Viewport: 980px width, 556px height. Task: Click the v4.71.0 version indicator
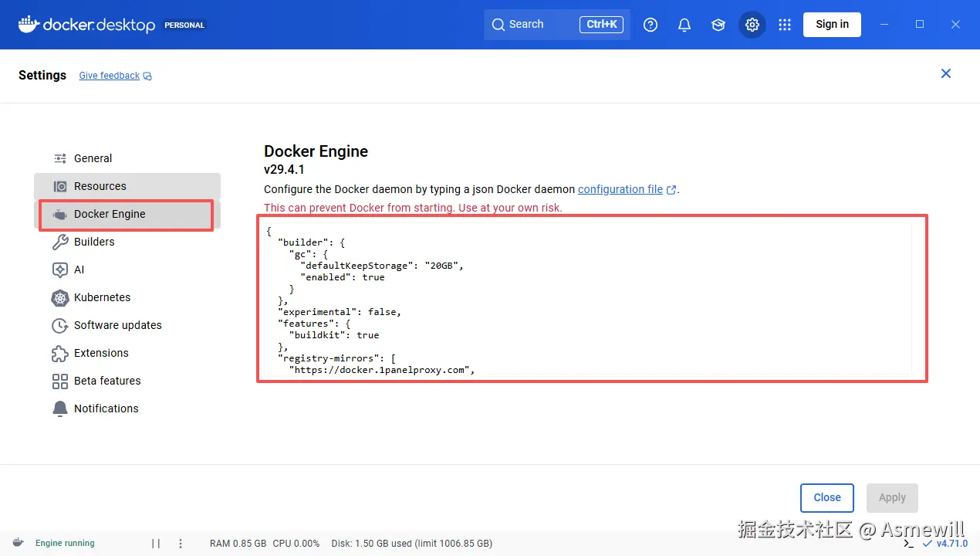tap(945, 544)
